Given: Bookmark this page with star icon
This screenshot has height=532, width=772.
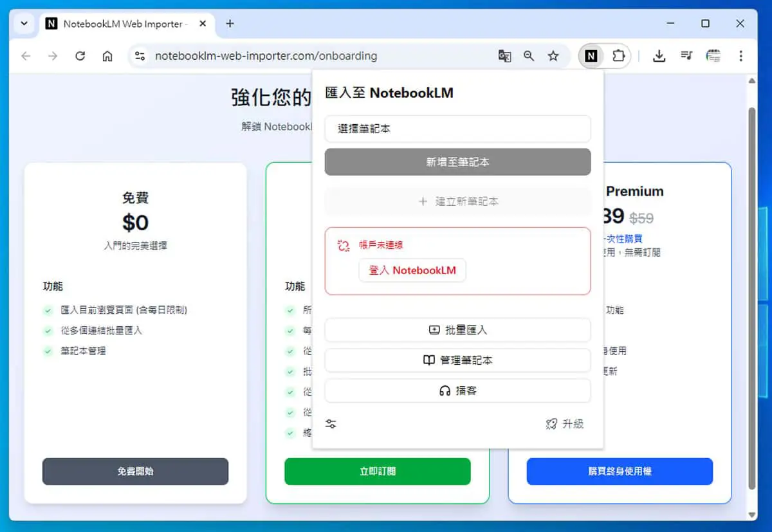Looking at the screenshot, I should tap(553, 56).
